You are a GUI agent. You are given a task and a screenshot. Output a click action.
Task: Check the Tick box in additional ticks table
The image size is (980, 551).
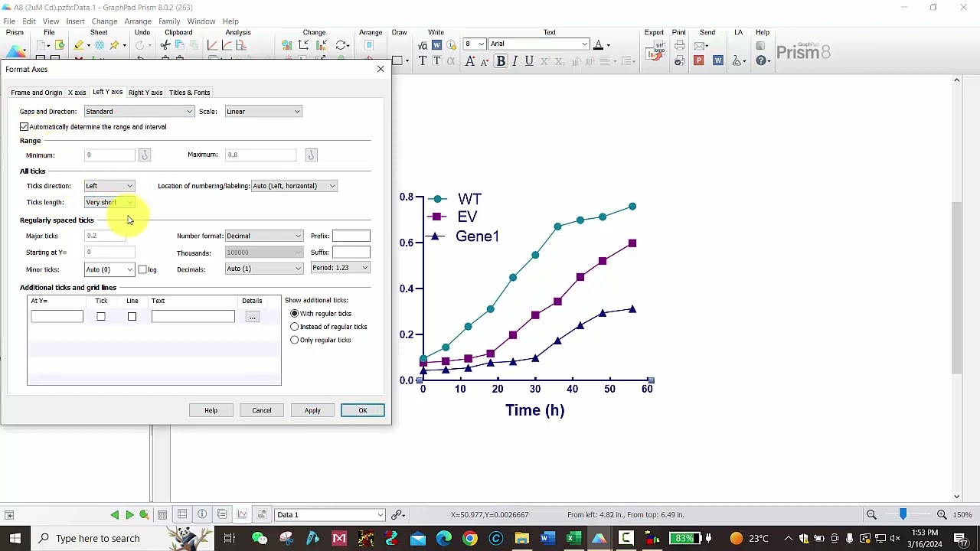coord(101,317)
